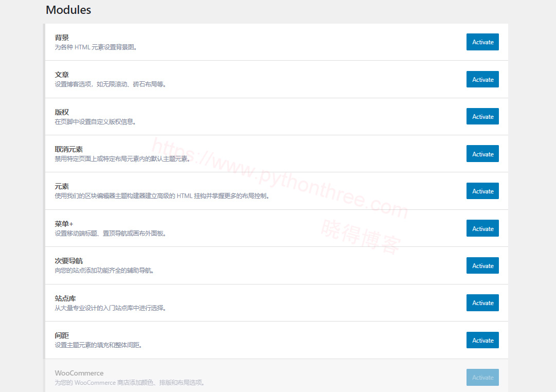Click description 设置主题元素的填充和整体间距
The image size is (556, 392).
coord(99,345)
